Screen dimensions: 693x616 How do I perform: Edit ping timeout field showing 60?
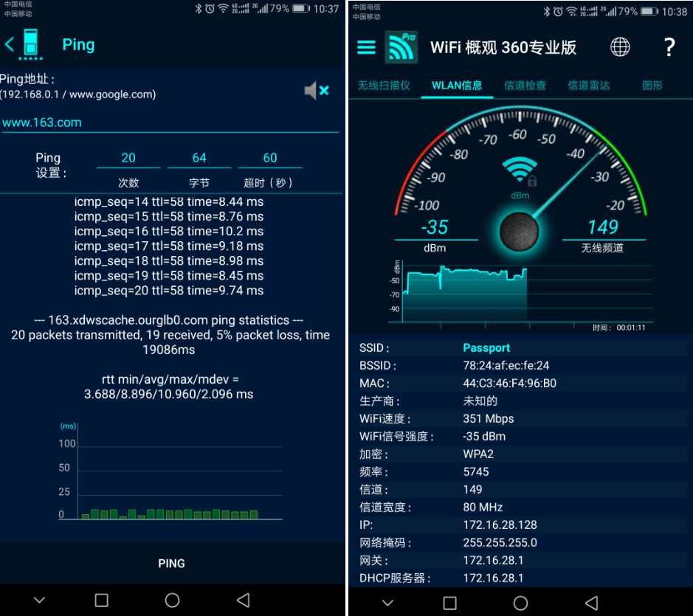pyautogui.click(x=270, y=158)
